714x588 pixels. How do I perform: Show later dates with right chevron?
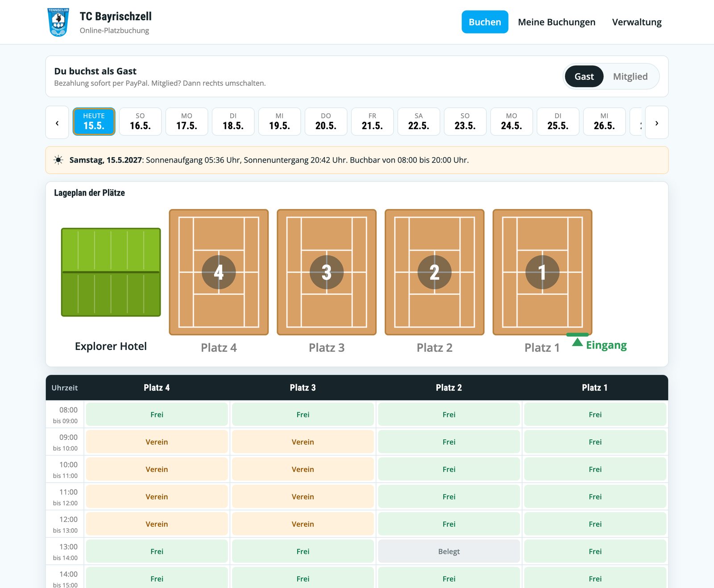click(x=656, y=123)
